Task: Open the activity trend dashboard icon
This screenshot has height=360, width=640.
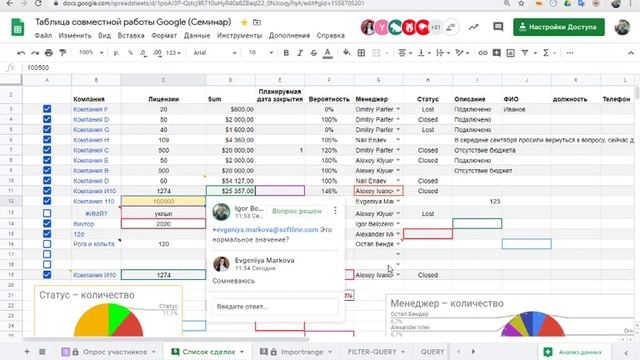Action: click(473, 27)
